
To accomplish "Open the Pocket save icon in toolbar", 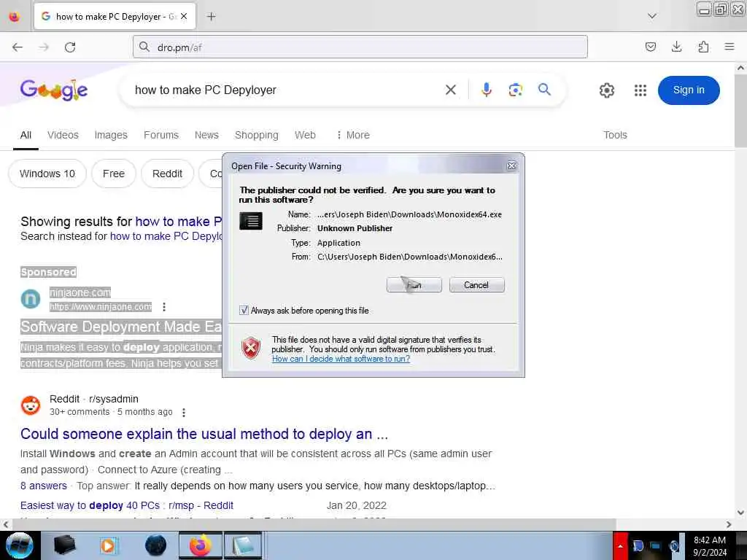I will (x=650, y=47).
